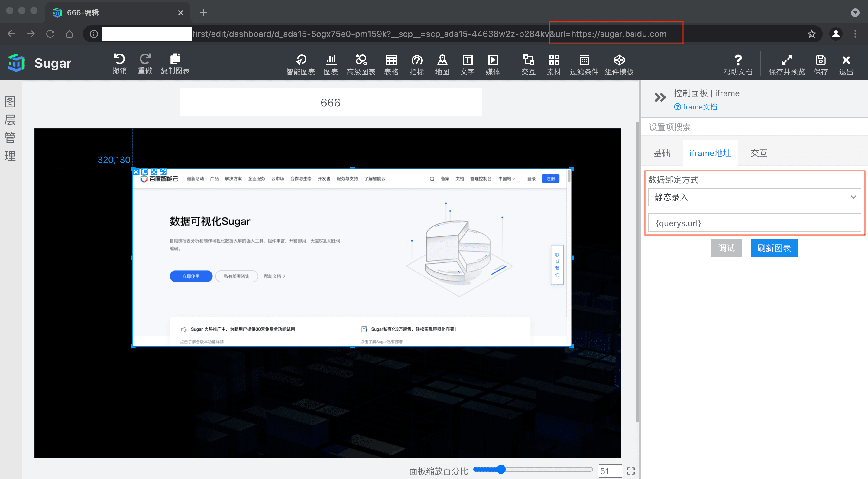
Task: Open the iframe文档 link
Action: (x=695, y=107)
